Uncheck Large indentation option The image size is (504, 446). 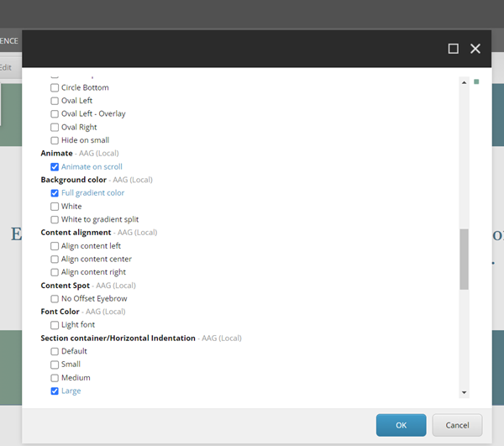[x=55, y=391]
